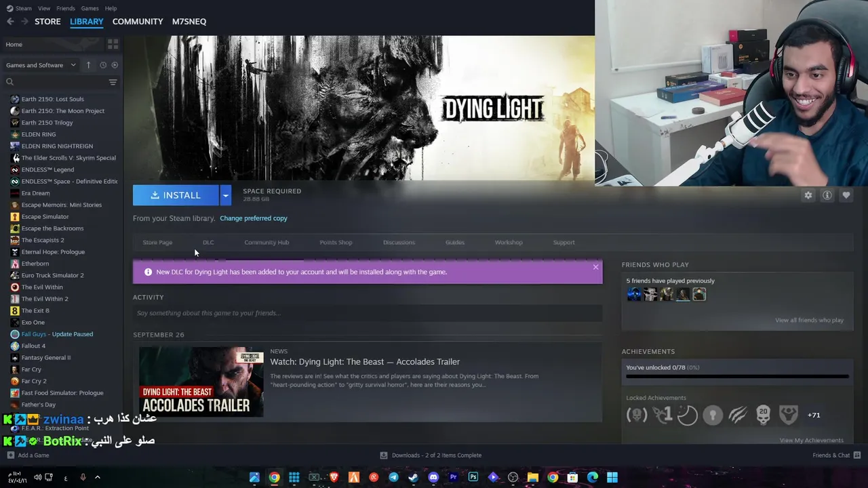Show only ready-to-play games icon

click(x=115, y=65)
